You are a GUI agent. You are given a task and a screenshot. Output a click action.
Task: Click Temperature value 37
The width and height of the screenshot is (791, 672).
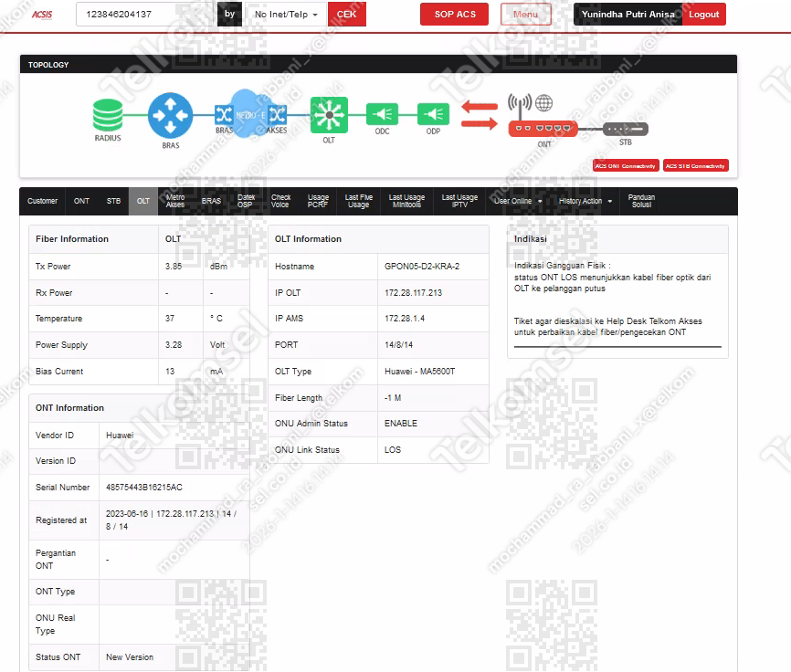click(x=170, y=319)
